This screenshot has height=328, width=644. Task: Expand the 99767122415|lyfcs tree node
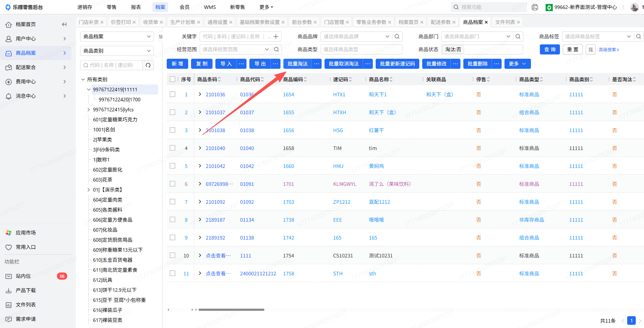click(89, 110)
